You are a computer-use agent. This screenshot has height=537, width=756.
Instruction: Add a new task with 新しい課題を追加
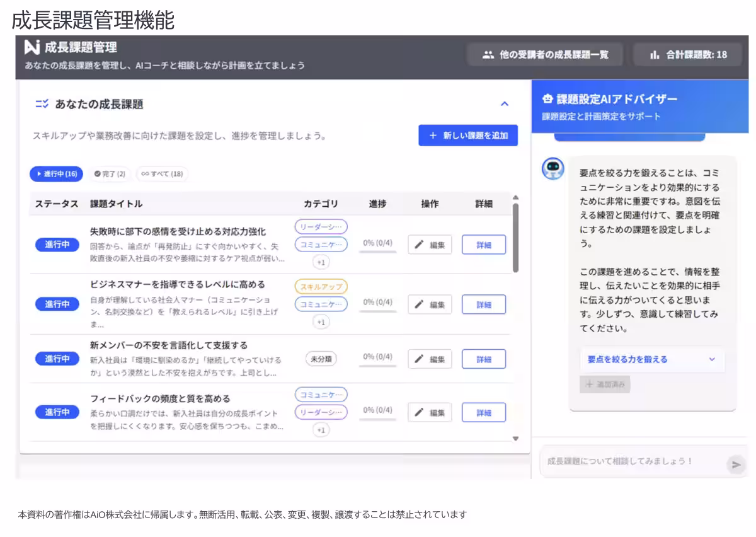(468, 136)
